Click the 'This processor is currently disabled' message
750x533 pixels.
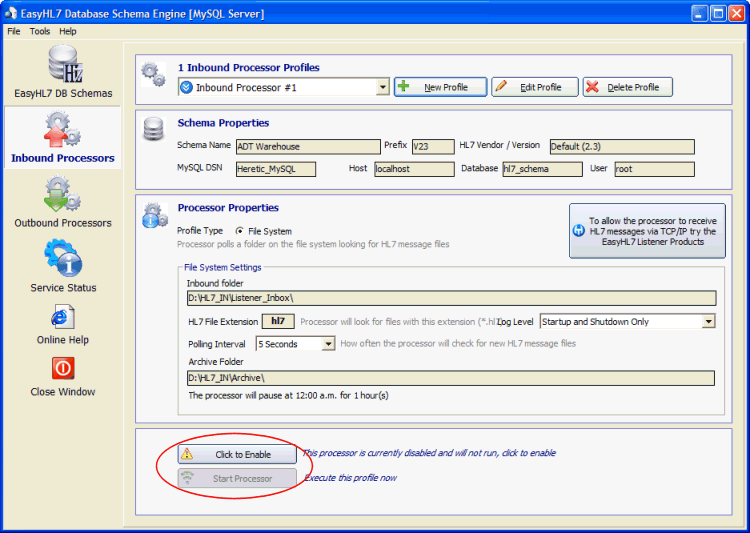point(429,453)
